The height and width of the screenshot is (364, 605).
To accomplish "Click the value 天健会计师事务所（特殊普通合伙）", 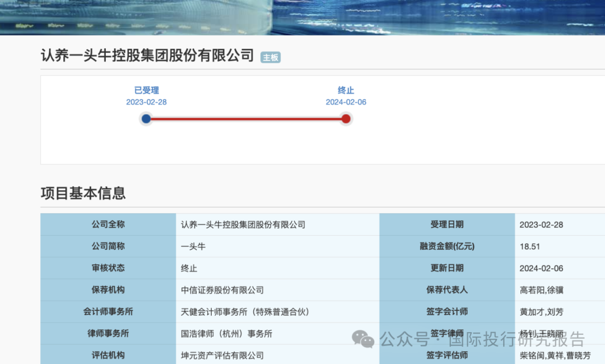I will (x=245, y=312).
